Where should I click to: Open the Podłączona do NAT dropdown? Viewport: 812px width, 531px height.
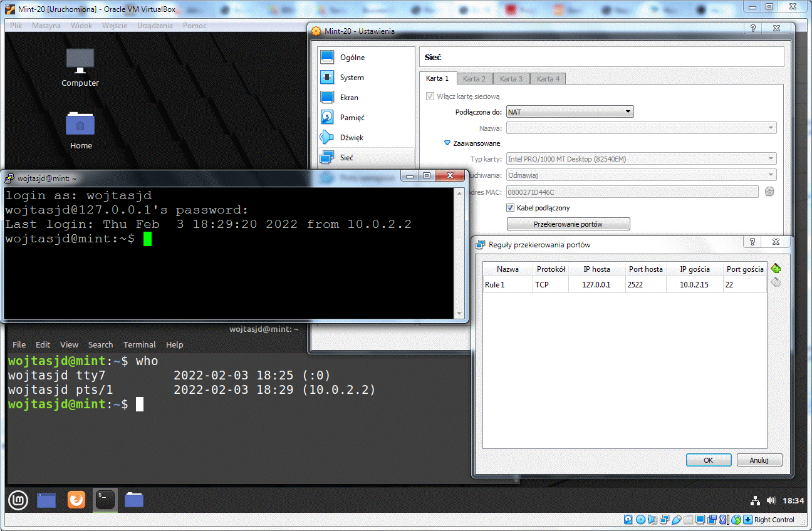(570, 112)
